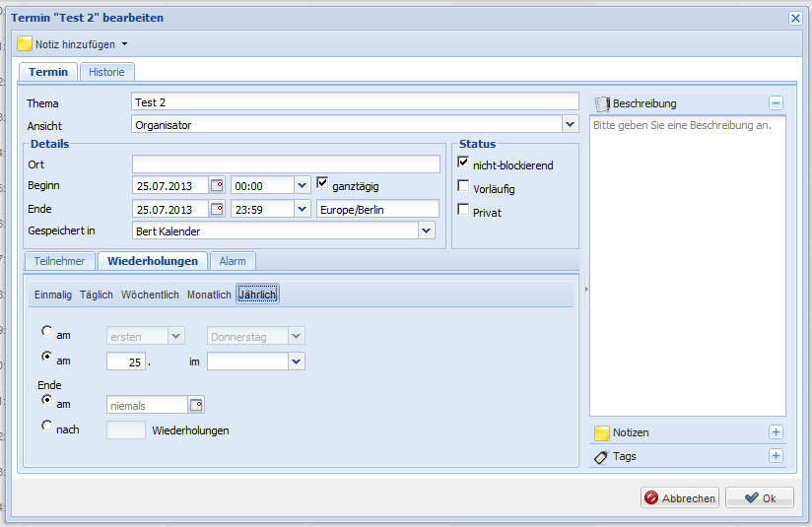Mark the appointment as Privat

tap(463, 210)
